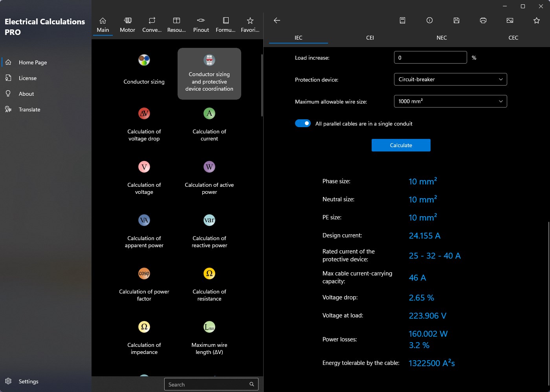
Task: Open the Translate option
Action: coord(46,109)
